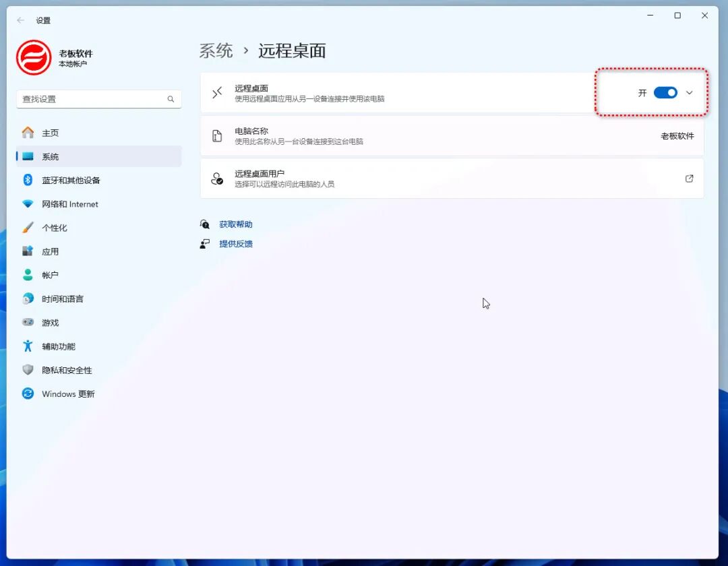Viewport: 728px width, 566px height.
Task: Select the 辅助功能 sidebar entry
Action: [x=58, y=346]
